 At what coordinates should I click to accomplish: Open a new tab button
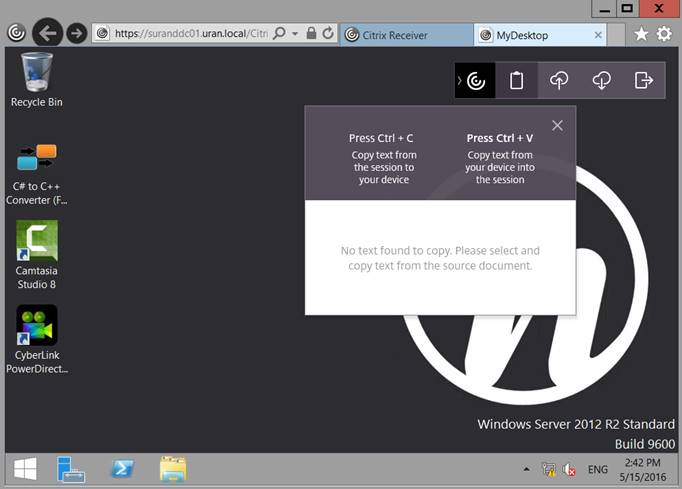tap(616, 35)
